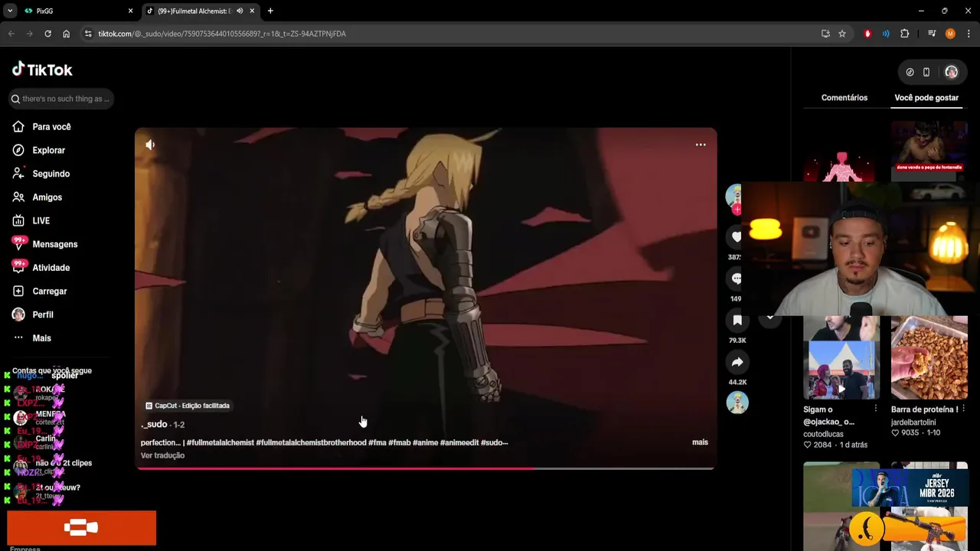Open the get-app phone icon in header
Image resolution: width=980 pixels, height=551 pixels.
point(926,72)
